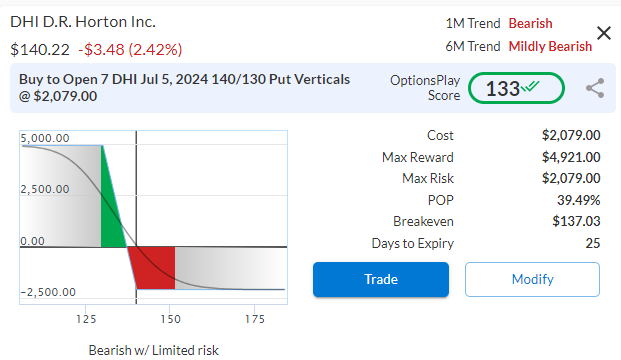The image size is (621, 360).
Task: Click the Breakeven value $137.03
Action: click(x=576, y=221)
